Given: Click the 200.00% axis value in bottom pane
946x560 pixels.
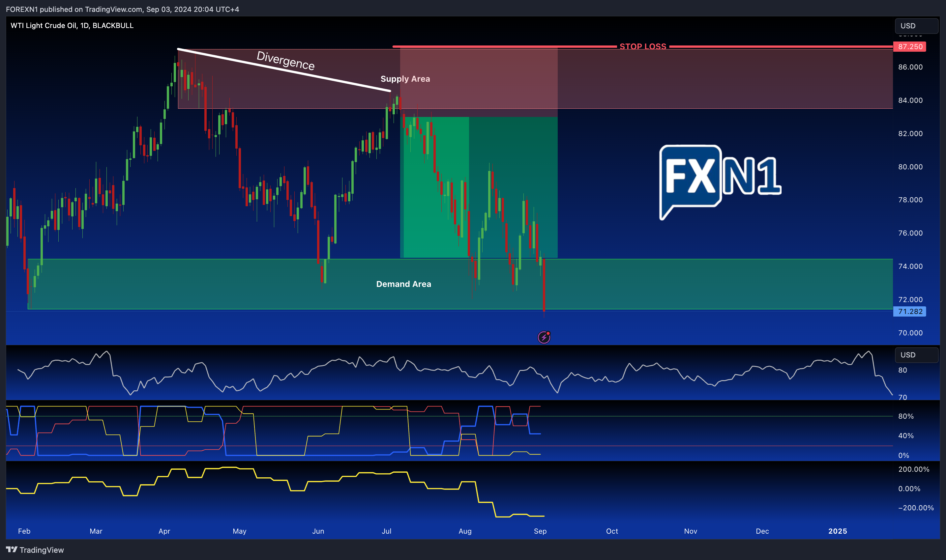Looking at the screenshot, I should (x=914, y=469).
